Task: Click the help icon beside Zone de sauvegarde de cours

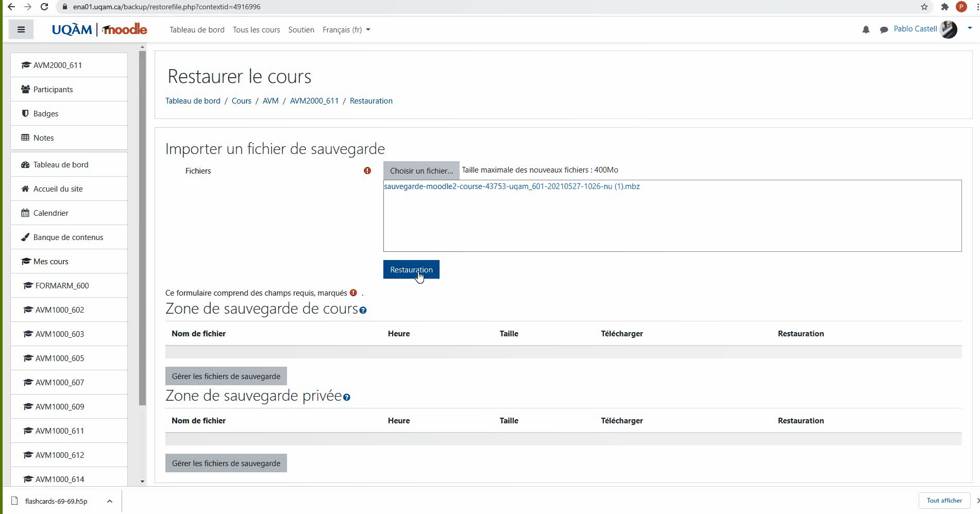Action: (363, 310)
